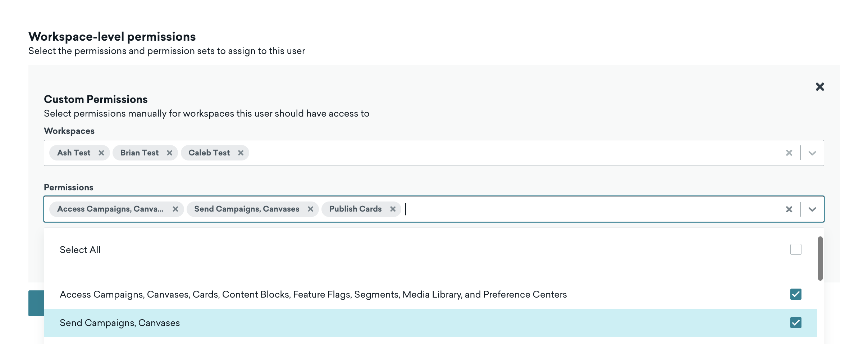Uncheck Send Campaigns, Canvases checkbox
This screenshot has height=344, width=868.
pyautogui.click(x=796, y=322)
